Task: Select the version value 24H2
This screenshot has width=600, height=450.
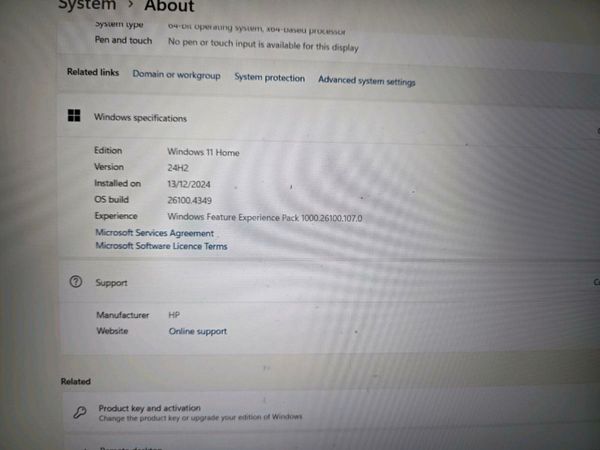Action: click(x=178, y=168)
